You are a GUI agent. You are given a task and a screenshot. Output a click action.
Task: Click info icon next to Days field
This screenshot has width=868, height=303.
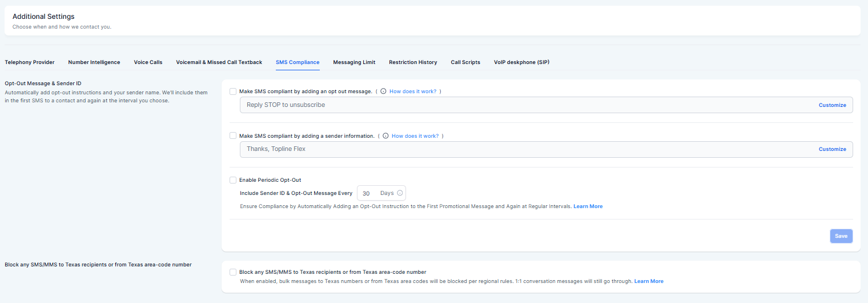[x=400, y=193]
